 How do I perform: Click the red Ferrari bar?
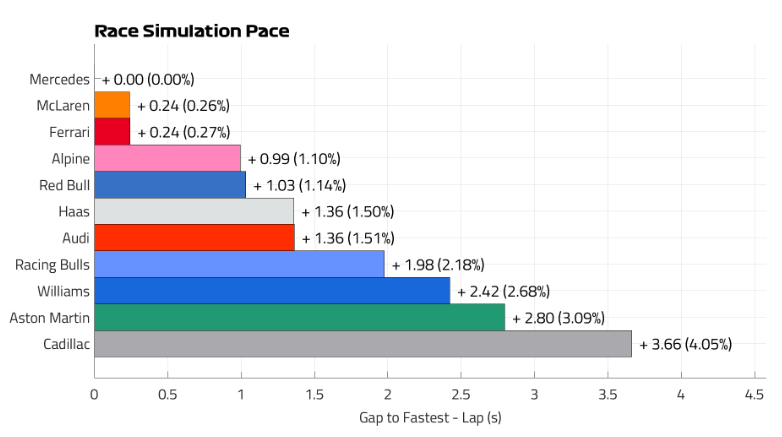tap(112, 131)
